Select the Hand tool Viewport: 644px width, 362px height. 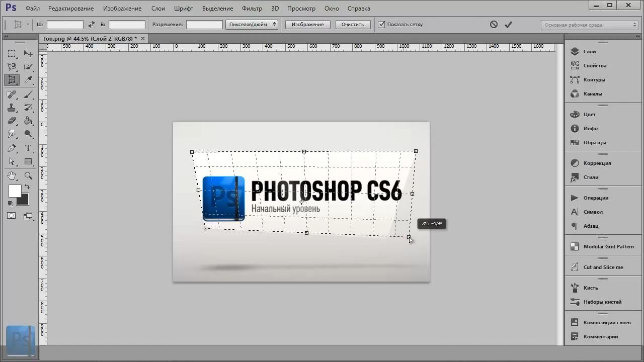click(x=12, y=175)
